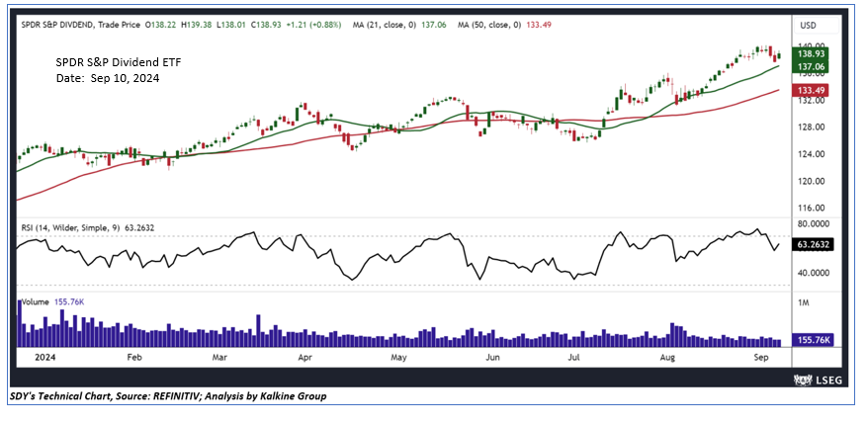Click the 80.0000 RSI axis label
Screen dimensions: 868x424
click(814, 224)
